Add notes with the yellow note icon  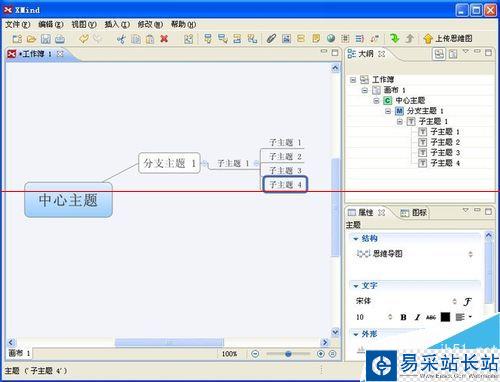(316, 39)
